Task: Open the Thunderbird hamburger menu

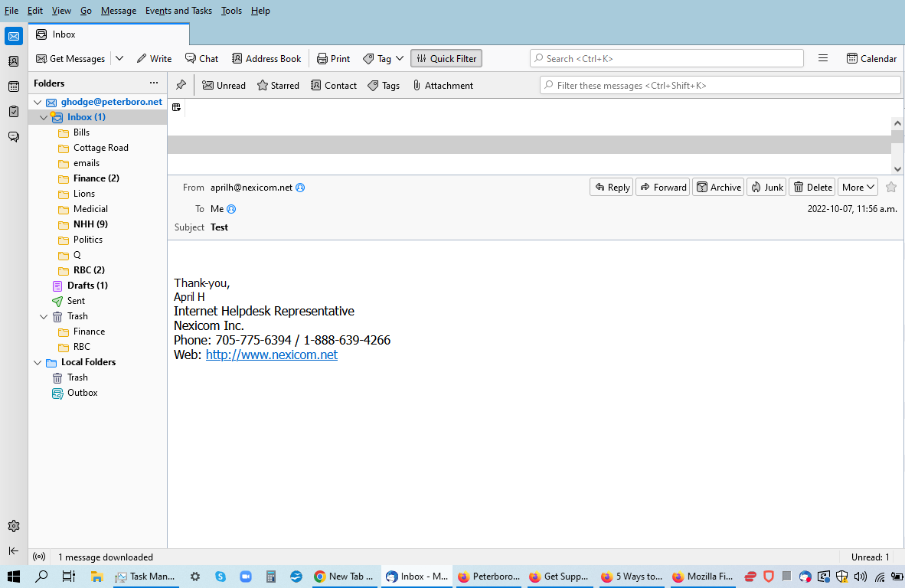Action: pyautogui.click(x=823, y=58)
